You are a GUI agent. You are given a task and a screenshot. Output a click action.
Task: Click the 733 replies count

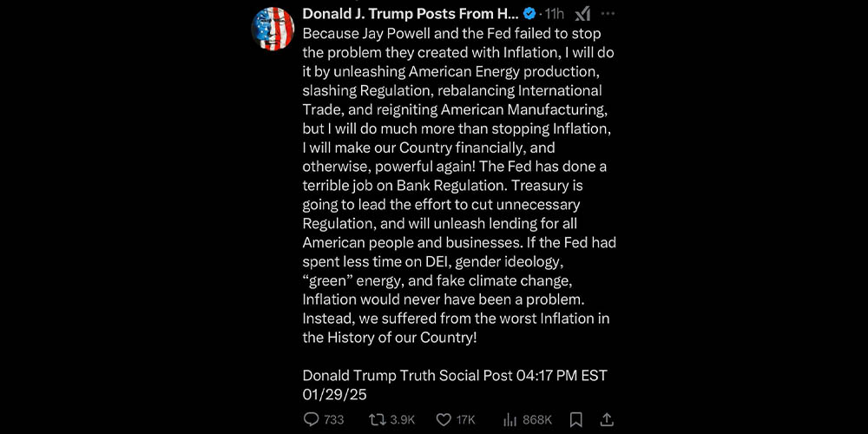pos(333,420)
